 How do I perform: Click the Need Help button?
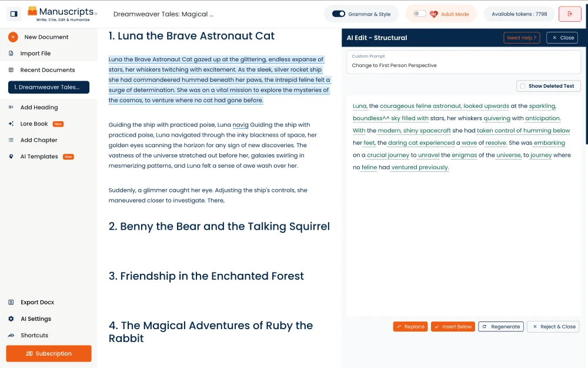coord(521,37)
